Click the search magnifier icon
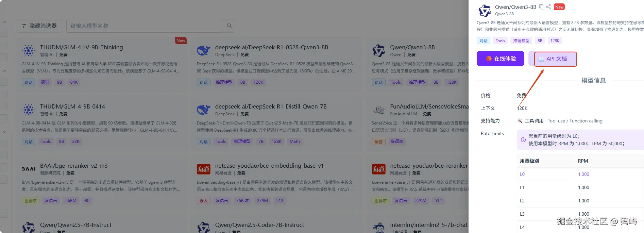The height and width of the screenshot is (233, 644). 230,26
